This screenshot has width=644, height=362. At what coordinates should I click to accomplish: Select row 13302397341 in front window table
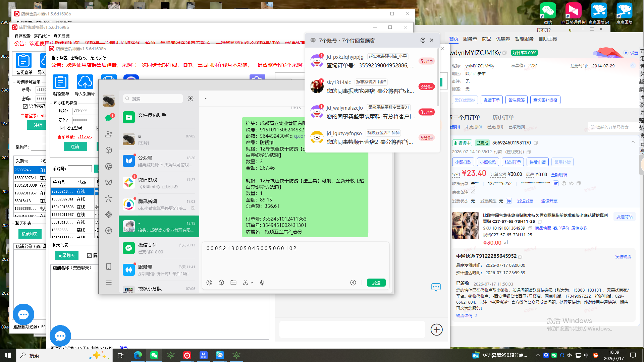point(74,199)
